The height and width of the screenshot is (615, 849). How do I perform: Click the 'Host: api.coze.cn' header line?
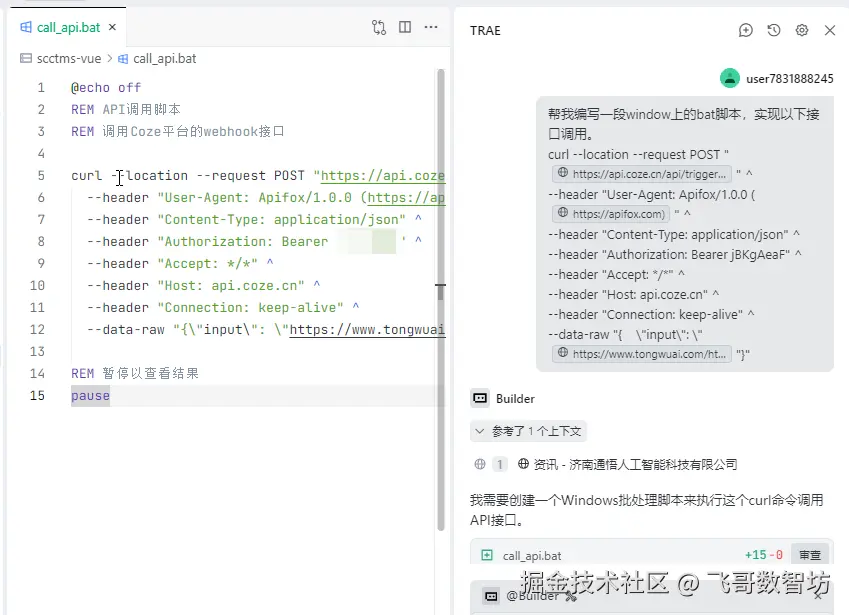pyautogui.click(x=204, y=285)
